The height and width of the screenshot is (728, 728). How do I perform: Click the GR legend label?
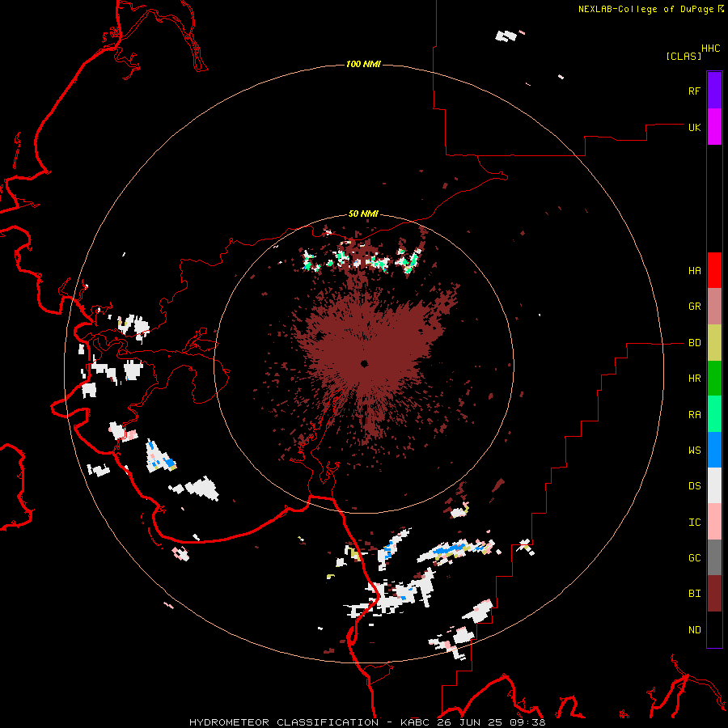[x=694, y=307]
